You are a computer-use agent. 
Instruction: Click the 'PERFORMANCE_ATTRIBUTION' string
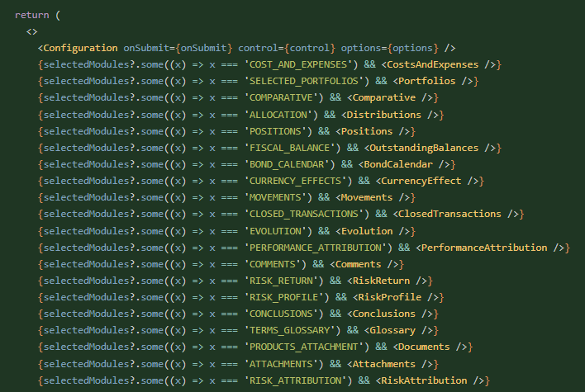316,248
